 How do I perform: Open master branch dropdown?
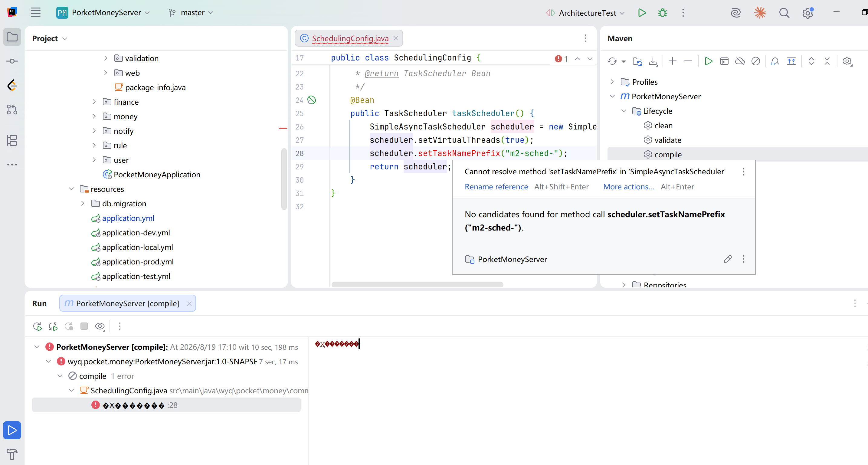(191, 13)
